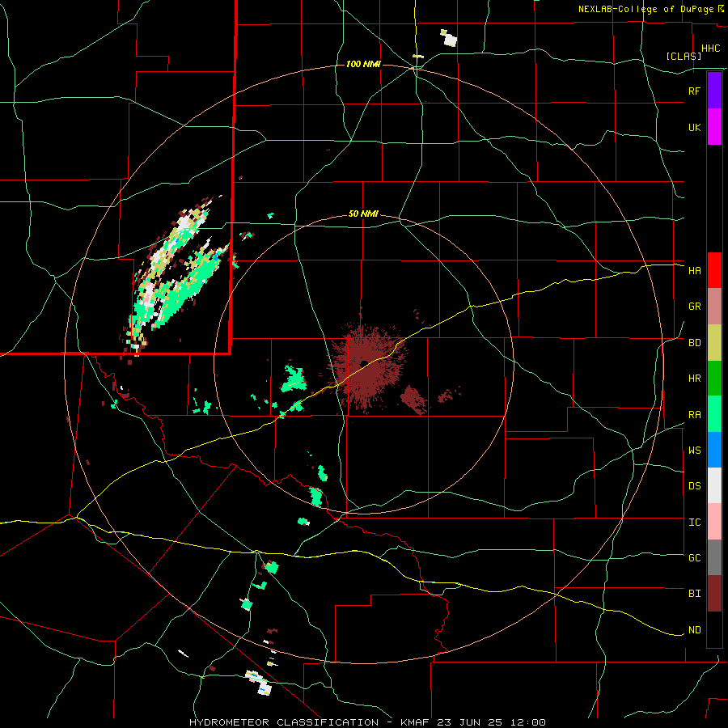Viewport: 728px width, 728px height.
Task: Click the 'HHC' product label
Action: [710, 49]
